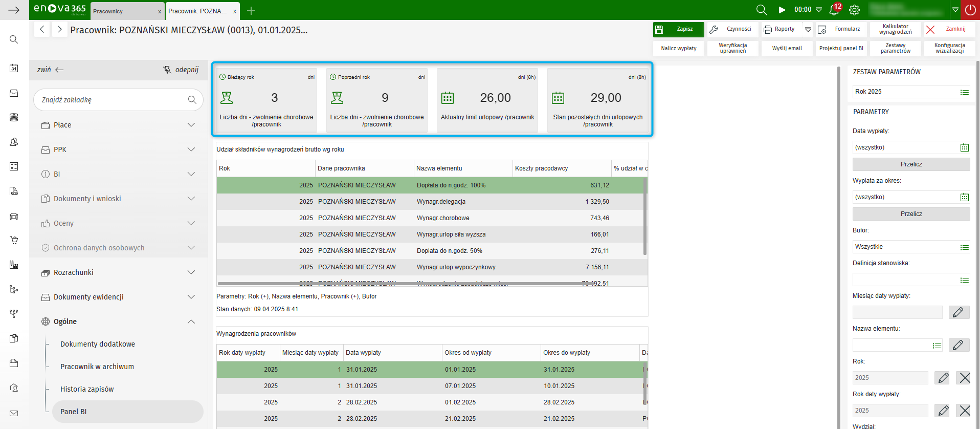The image size is (980, 429).
Task: Clear the Rok field with X icon
Action: coord(964,378)
